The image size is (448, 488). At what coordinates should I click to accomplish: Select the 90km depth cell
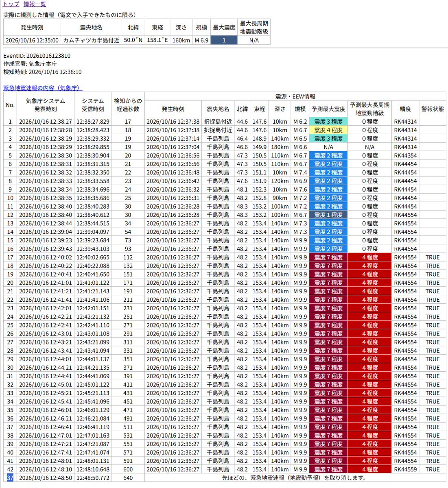[280, 198]
